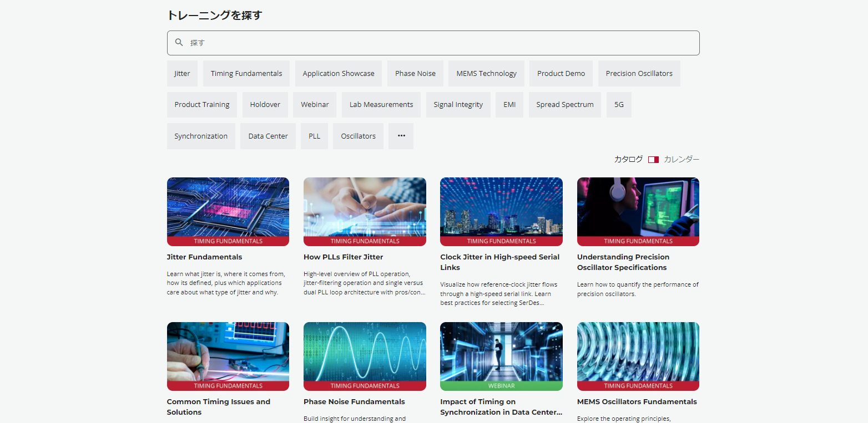Filter trainings by Webinar tag
This screenshot has width=868, height=423.
[315, 105]
